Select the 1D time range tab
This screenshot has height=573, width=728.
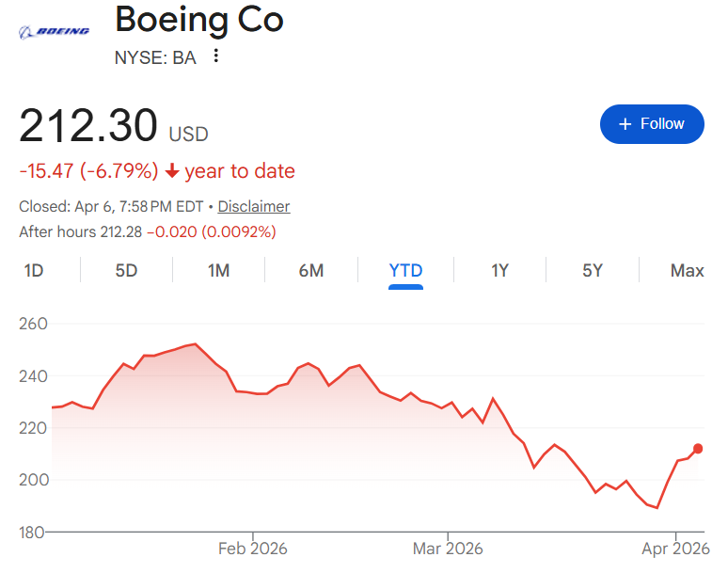(x=34, y=271)
